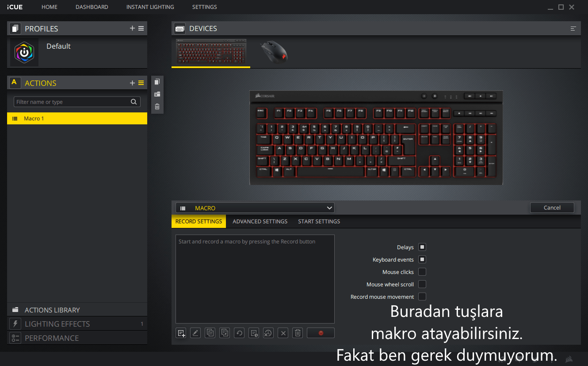
Task: Click the Default profile hexagon icon
Action: (24, 52)
